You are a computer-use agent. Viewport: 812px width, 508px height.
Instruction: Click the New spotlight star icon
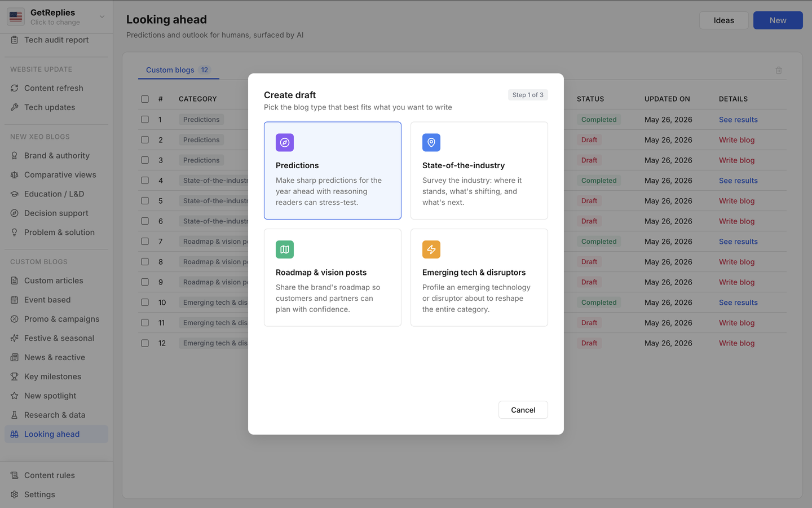15,396
